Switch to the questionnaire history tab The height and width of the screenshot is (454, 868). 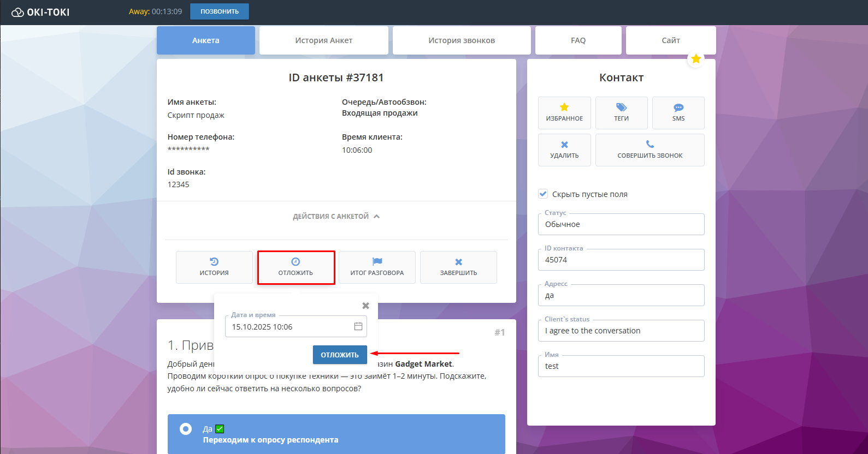pos(323,40)
